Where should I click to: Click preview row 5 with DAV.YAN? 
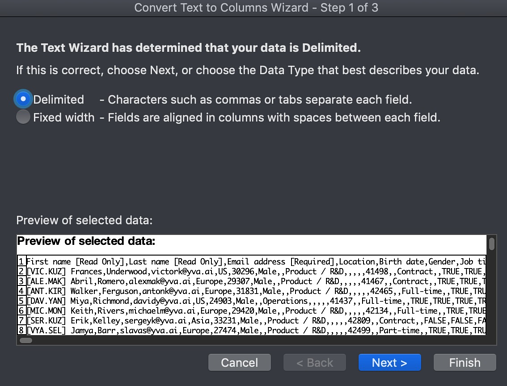point(252,301)
